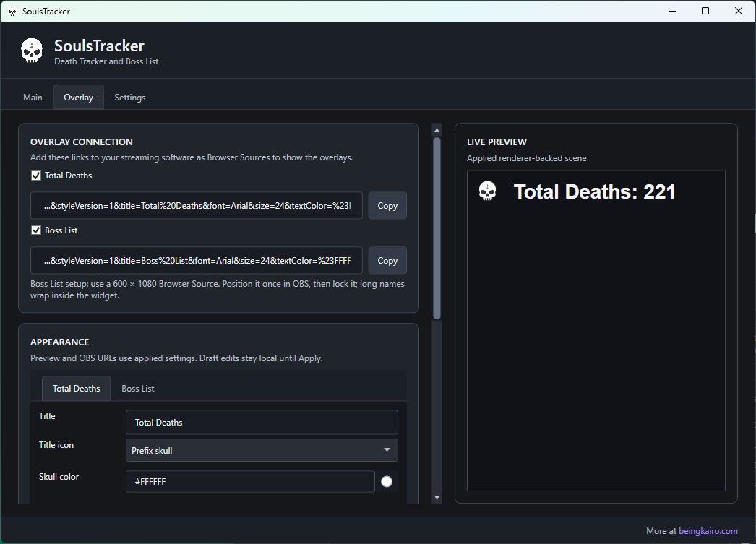Switch to the Boss List appearance tab
756x544 pixels.
click(x=138, y=389)
